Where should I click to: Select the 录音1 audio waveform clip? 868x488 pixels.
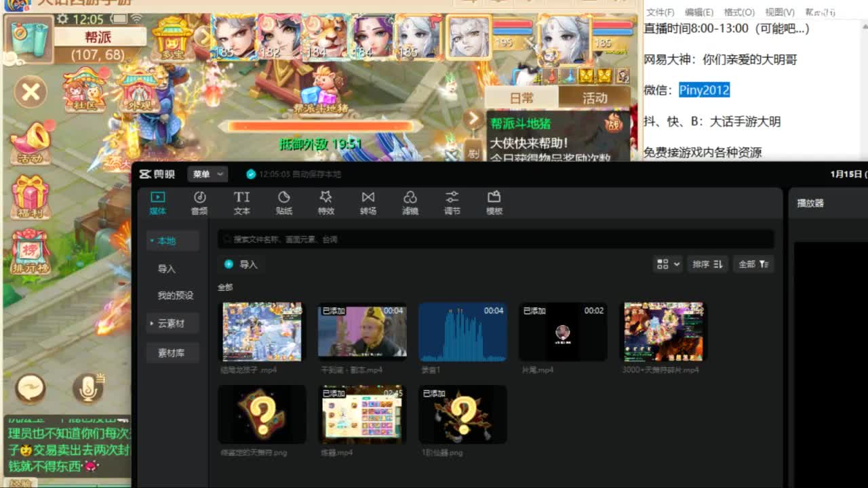(462, 331)
